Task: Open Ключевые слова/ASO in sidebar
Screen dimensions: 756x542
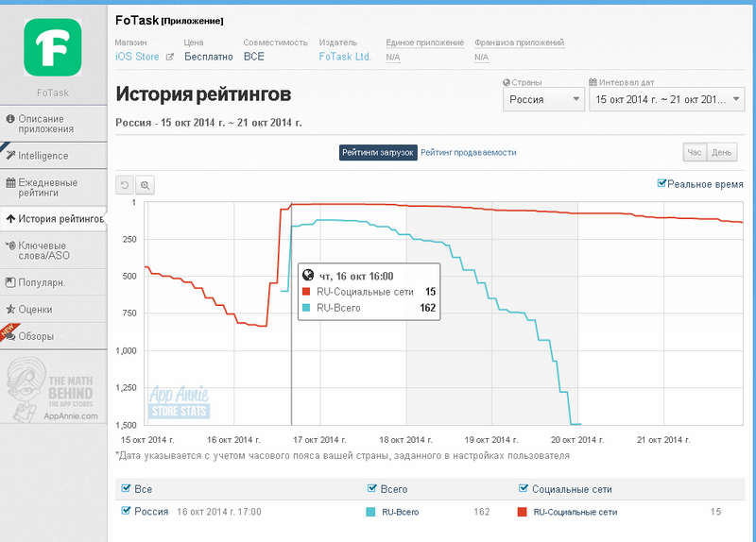Action: 53,250
